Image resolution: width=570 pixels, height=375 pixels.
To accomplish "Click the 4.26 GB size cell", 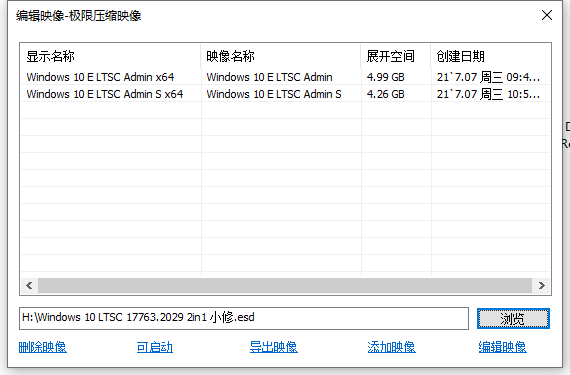I will [x=385, y=94].
